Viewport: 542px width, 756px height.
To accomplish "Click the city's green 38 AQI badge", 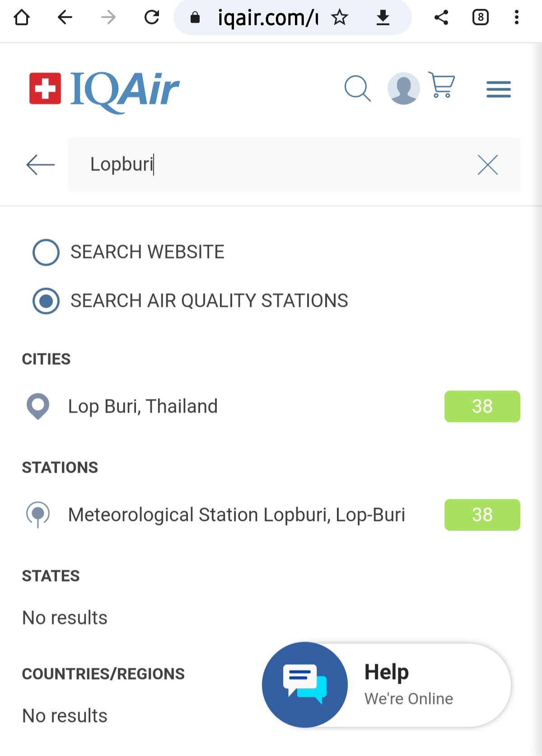I will (x=482, y=406).
